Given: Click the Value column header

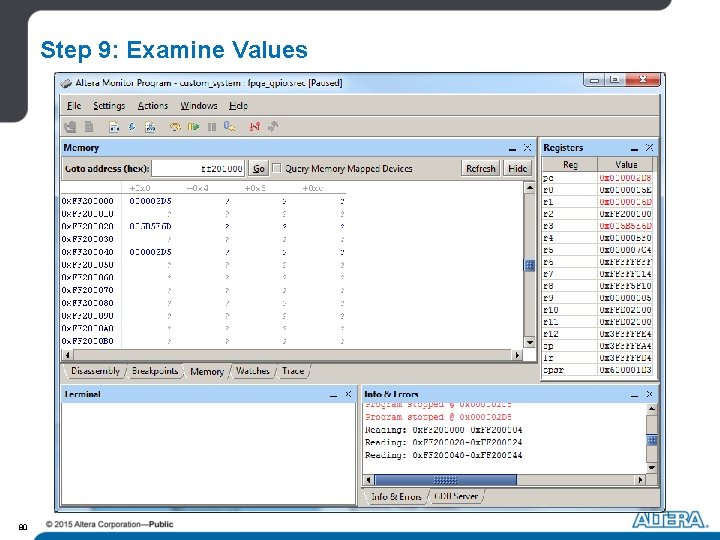Looking at the screenshot, I should tap(626, 164).
